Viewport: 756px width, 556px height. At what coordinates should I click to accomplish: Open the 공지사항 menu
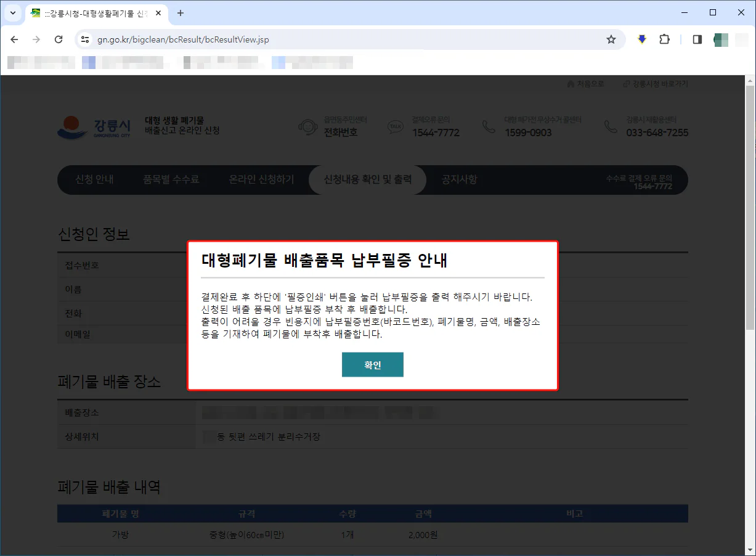tap(459, 180)
